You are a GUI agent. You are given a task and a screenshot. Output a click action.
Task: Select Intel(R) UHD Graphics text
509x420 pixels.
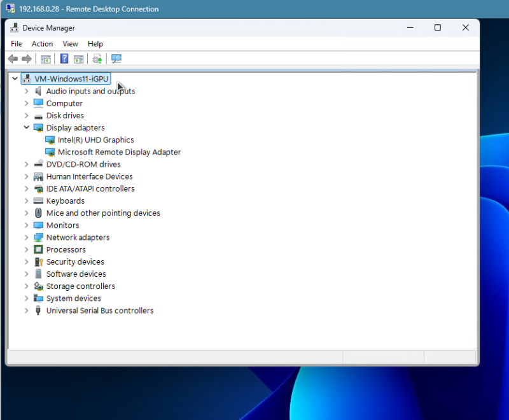(x=96, y=140)
